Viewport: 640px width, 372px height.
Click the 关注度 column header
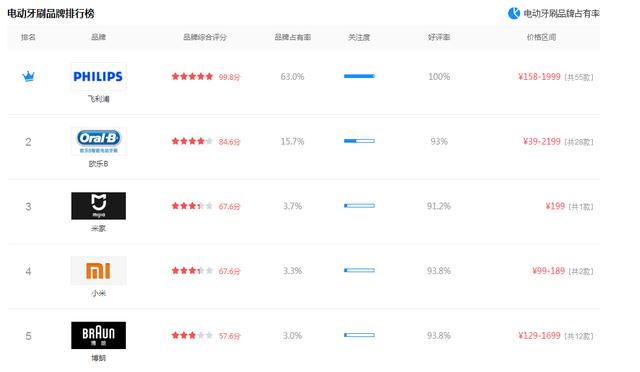tap(359, 37)
